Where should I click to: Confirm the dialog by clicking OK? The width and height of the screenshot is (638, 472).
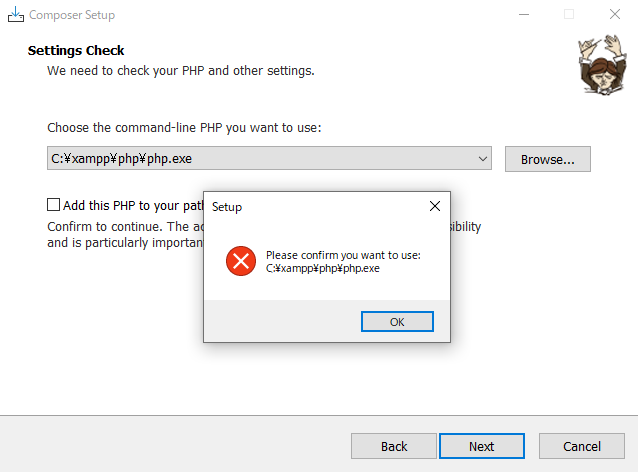[397, 322]
